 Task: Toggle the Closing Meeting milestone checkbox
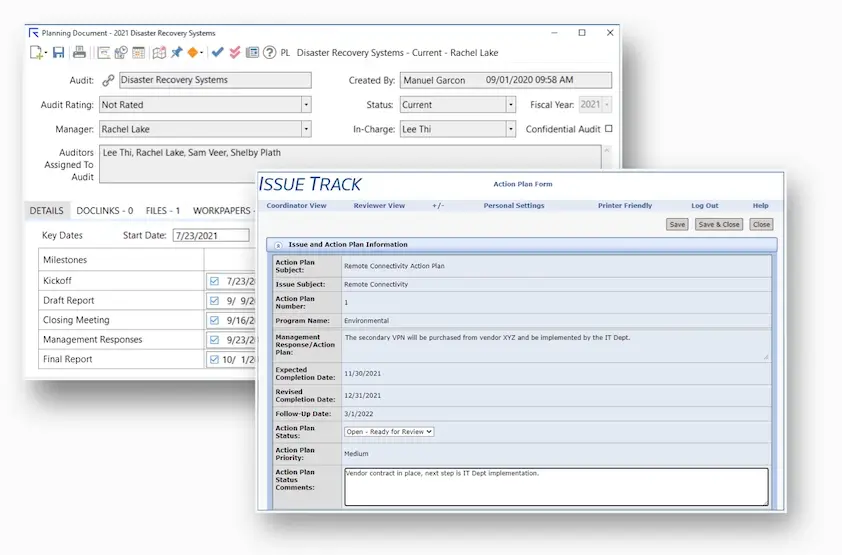click(x=214, y=320)
